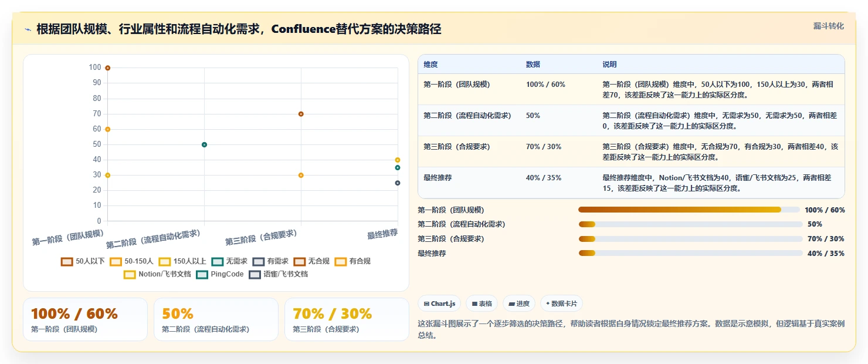Click the 第二阶段 progress bar
Screen dimensions: 868x364
click(690, 224)
